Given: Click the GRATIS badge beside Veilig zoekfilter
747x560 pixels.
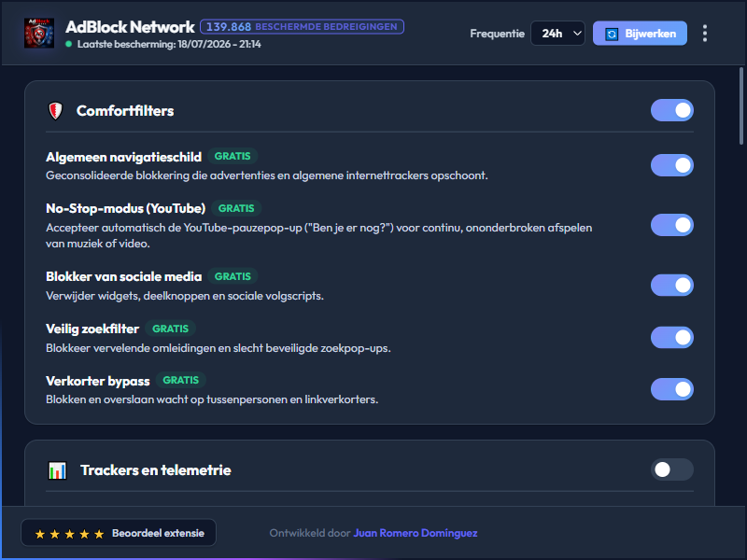Looking at the screenshot, I should tap(170, 329).
